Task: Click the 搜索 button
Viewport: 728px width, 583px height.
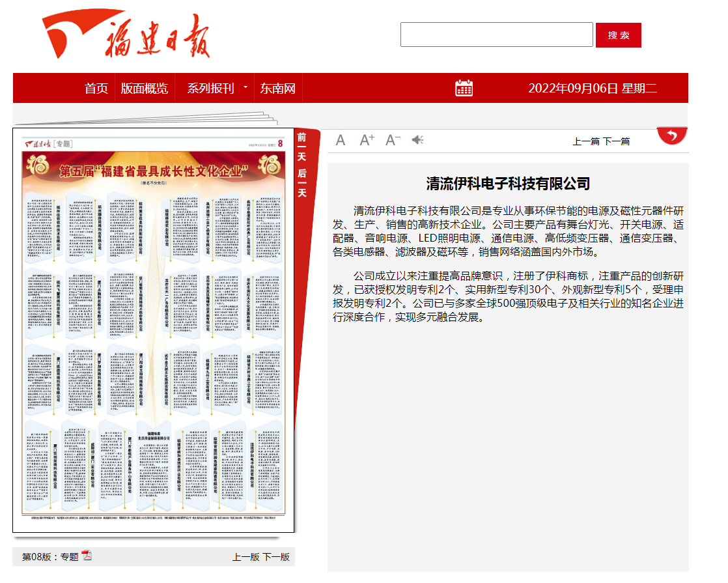Action: (x=619, y=35)
